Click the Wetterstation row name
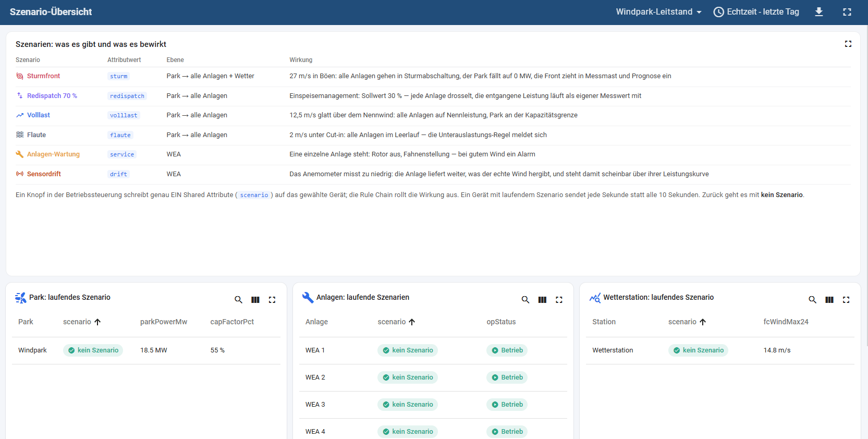The width and height of the screenshot is (868, 439). (613, 350)
